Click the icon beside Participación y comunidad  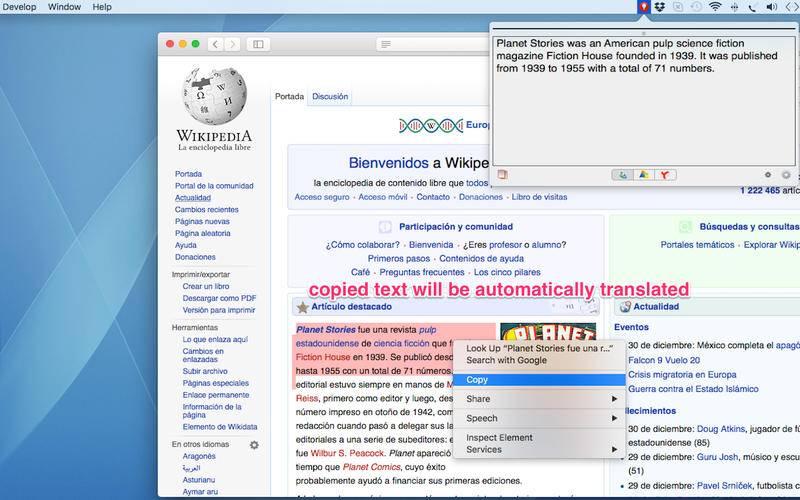[385, 227]
